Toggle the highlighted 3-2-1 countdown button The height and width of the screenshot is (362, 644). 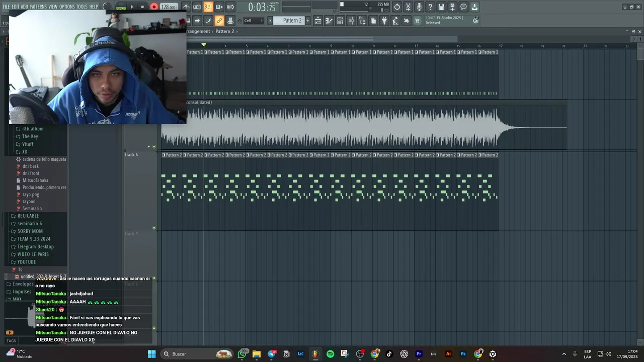click(208, 7)
